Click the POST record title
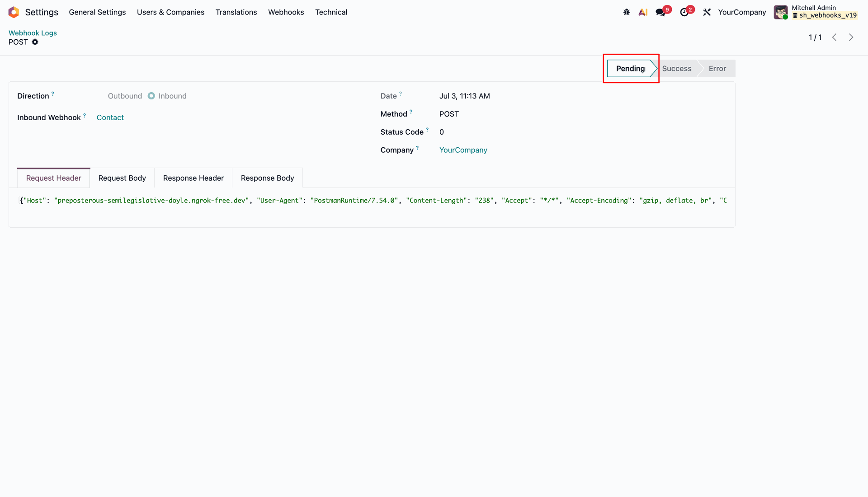Screen dimensions: 868x497 [x=18, y=42]
